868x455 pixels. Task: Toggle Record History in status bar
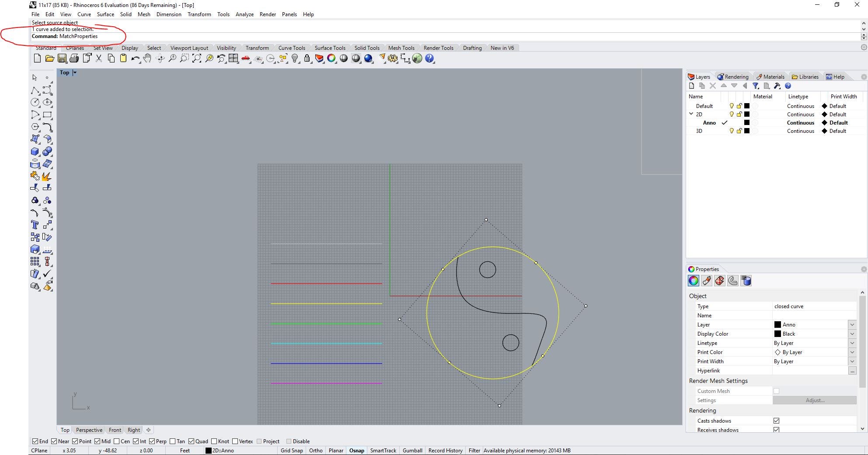click(x=445, y=450)
